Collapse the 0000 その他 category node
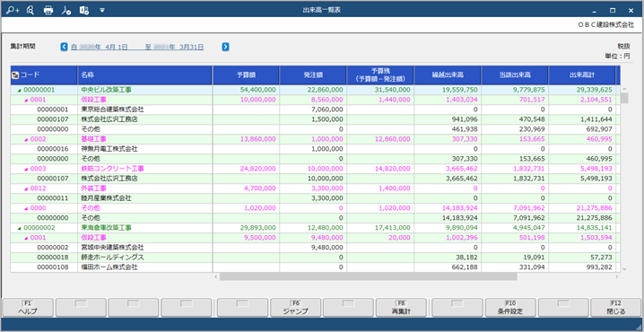Image resolution: width=644 pixels, height=332 pixels. click(x=27, y=208)
